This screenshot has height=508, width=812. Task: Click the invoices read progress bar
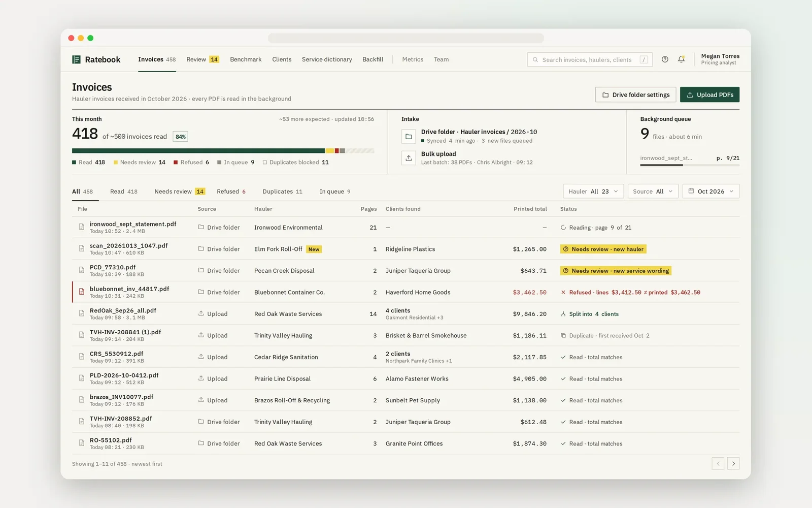pyautogui.click(x=223, y=151)
